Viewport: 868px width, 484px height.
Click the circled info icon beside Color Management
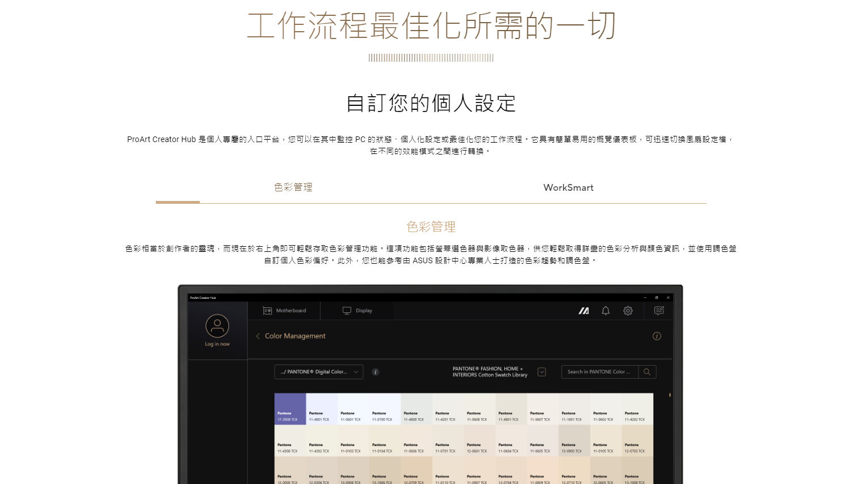pos(657,336)
